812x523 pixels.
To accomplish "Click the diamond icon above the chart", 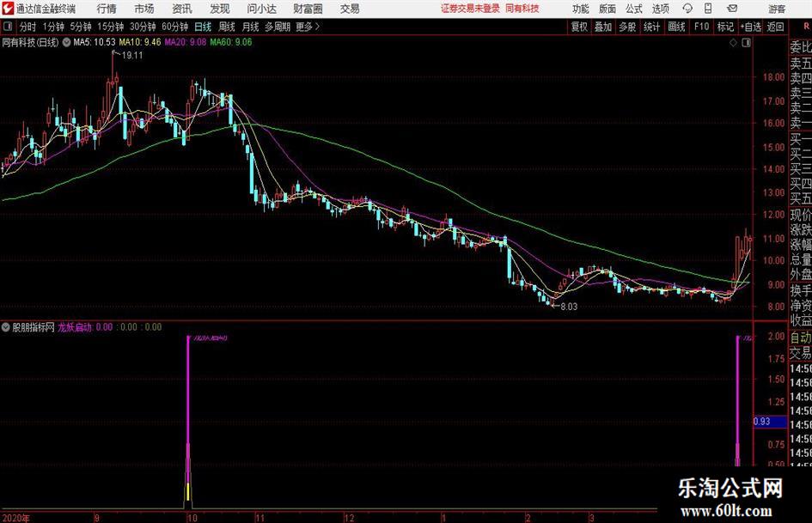I will coord(733,43).
